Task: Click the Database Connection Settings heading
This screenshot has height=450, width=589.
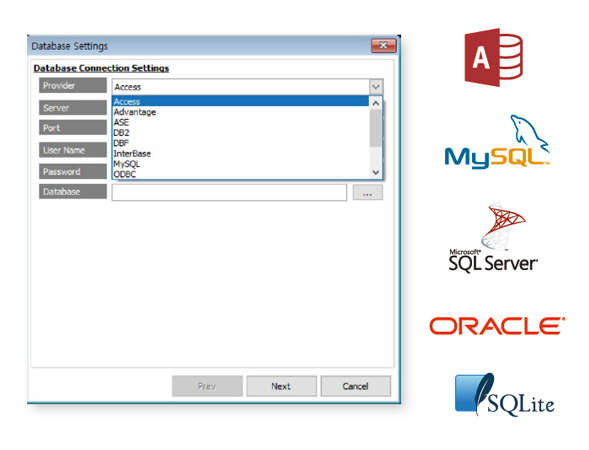Action: coord(101,68)
